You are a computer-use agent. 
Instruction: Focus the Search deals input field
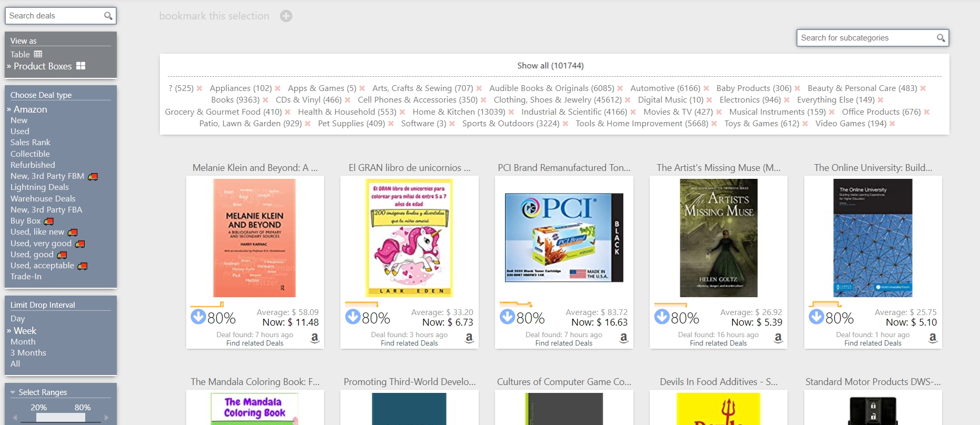(x=55, y=16)
